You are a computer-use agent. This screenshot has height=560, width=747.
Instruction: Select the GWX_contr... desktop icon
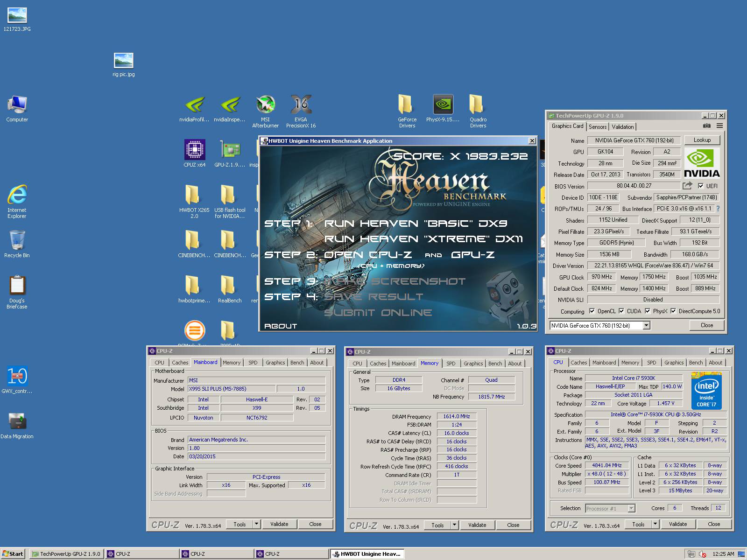[17, 380]
